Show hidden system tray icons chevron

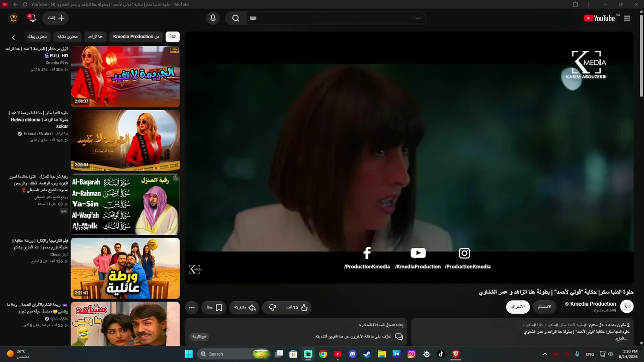click(545, 354)
